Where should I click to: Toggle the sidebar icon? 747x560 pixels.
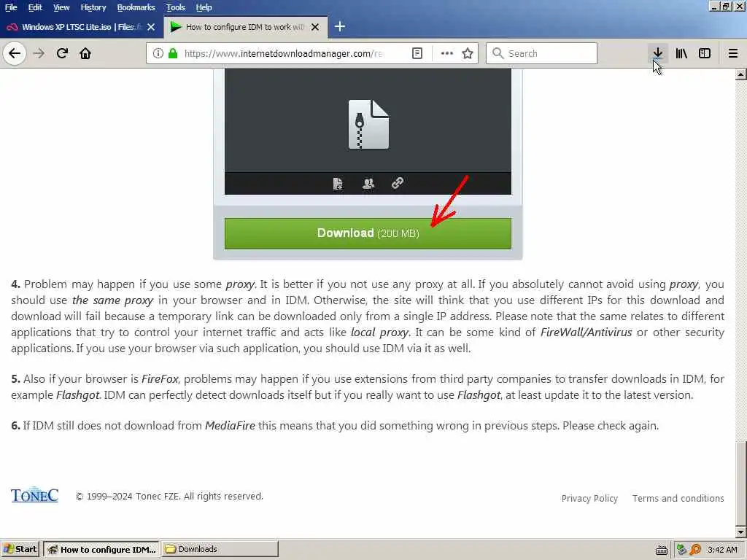704,53
